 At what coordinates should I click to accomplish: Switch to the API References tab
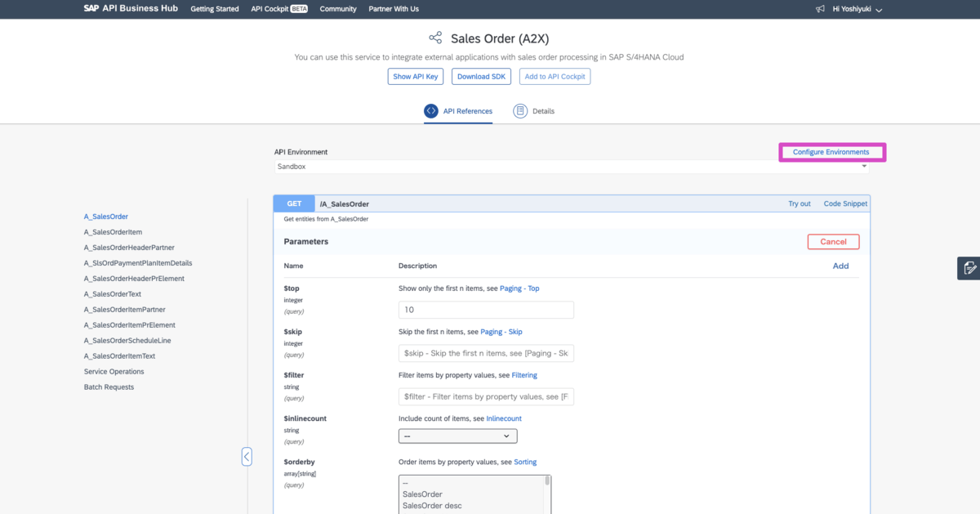[x=458, y=111]
